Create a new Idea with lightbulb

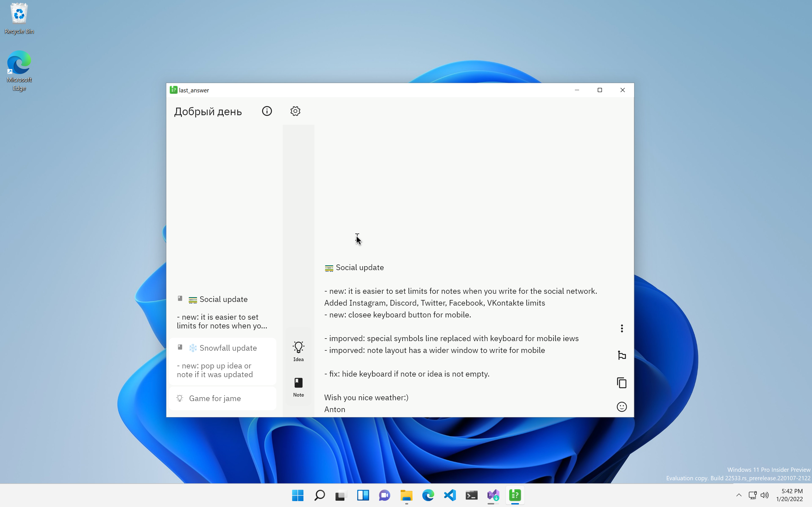(298, 351)
